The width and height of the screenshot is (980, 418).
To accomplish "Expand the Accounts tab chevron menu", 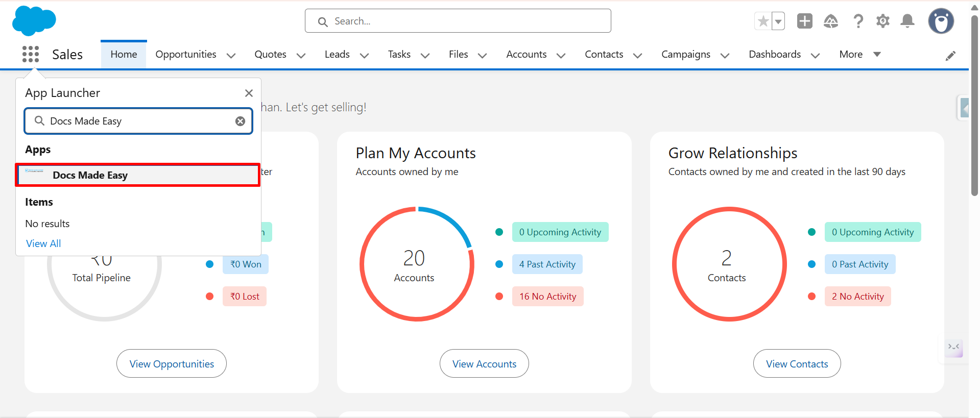I will [x=561, y=55].
